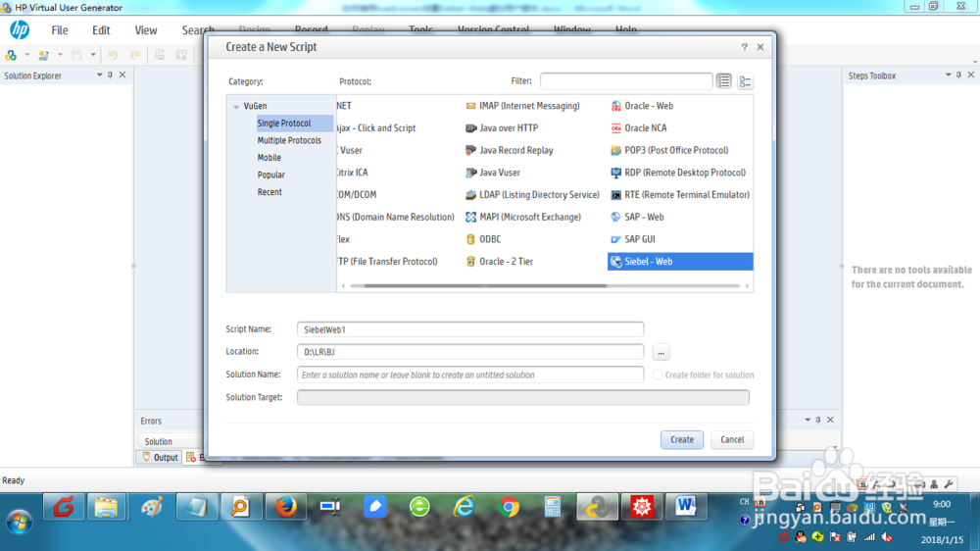Image resolution: width=980 pixels, height=551 pixels.
Task: Collapse the VuGen category tree node
Action: click(x=236, y=106)
